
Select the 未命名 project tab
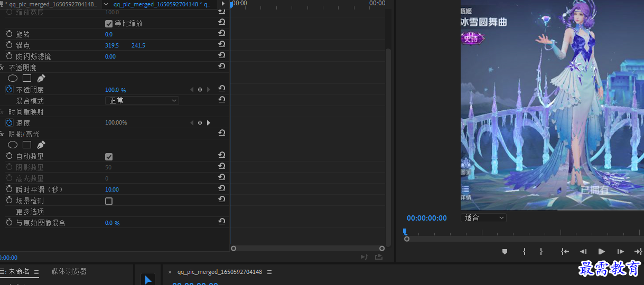click(x=15, y=272)
